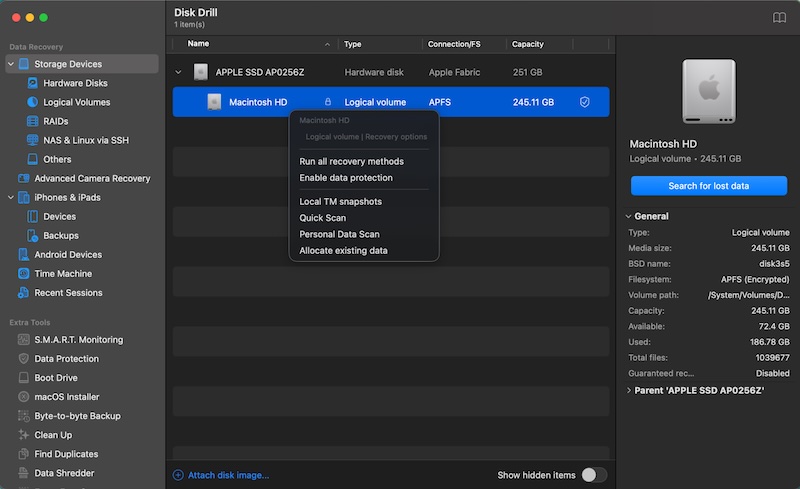800x489 pixels.
Task: Click the Attach disk image link
Action: click(x=229, y=475)
